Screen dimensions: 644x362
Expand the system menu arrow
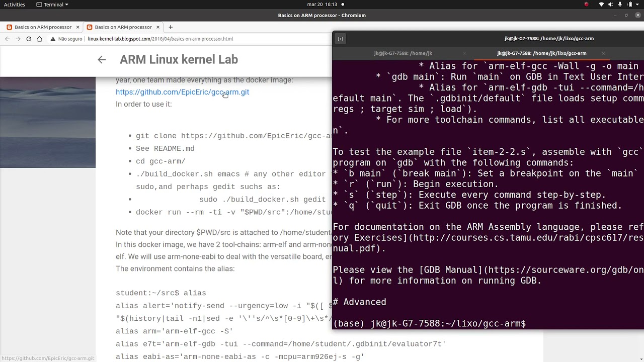[638, 5]
